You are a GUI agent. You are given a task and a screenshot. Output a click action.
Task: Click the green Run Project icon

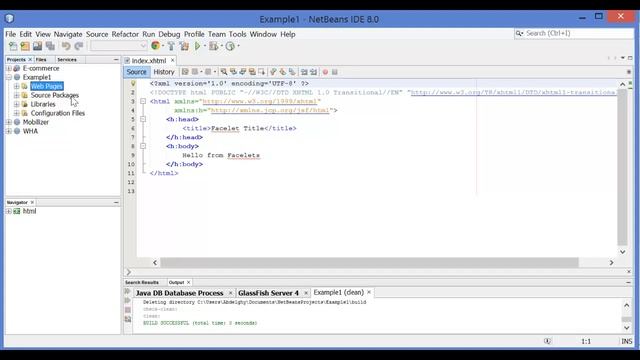198,46
